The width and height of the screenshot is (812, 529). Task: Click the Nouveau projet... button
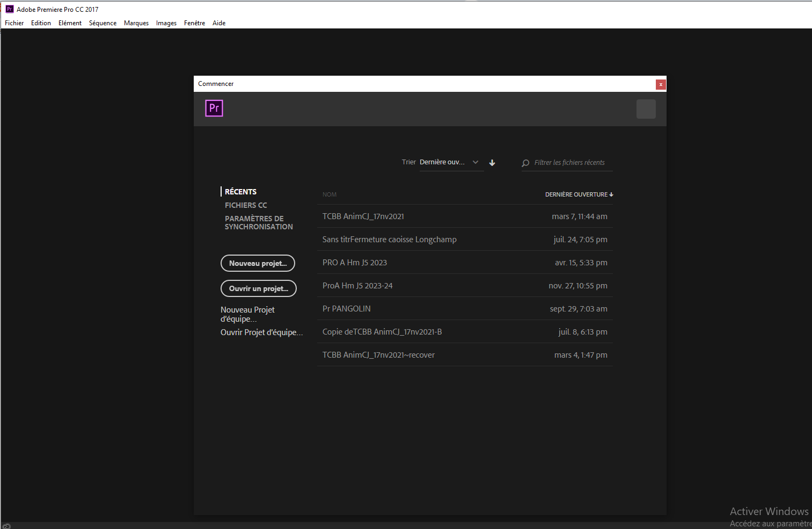click(258, 263)
